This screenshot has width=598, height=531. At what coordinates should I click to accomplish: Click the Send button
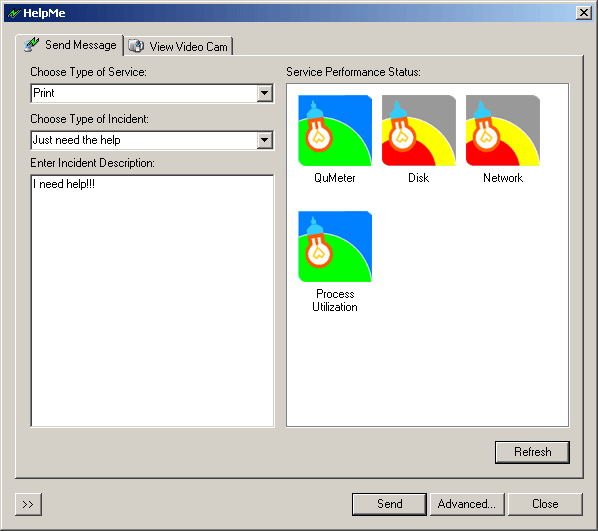pyautogui.click(x=389, y=504)
